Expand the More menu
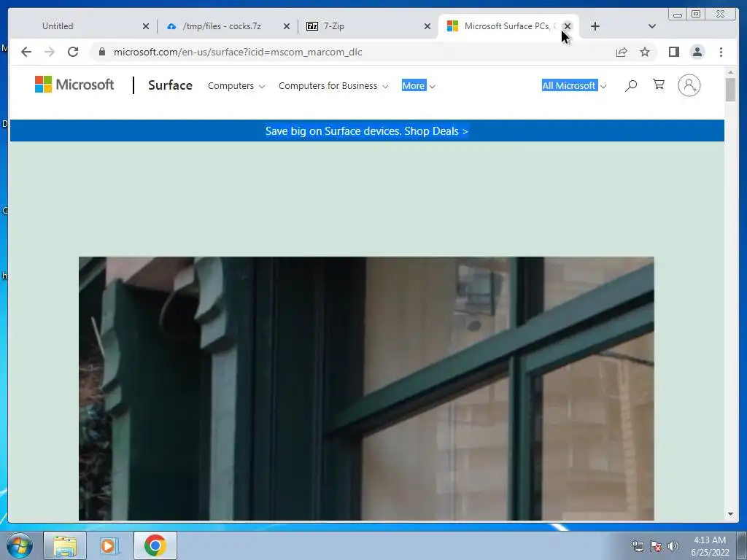The width and height of the screenshot is (747, 560). [418, 86]
